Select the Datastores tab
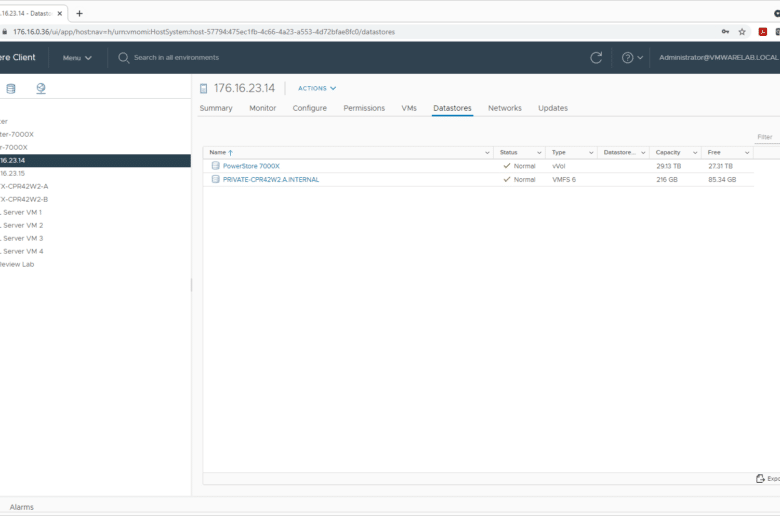This screenshot has width=780, height=516. [452, 108]
